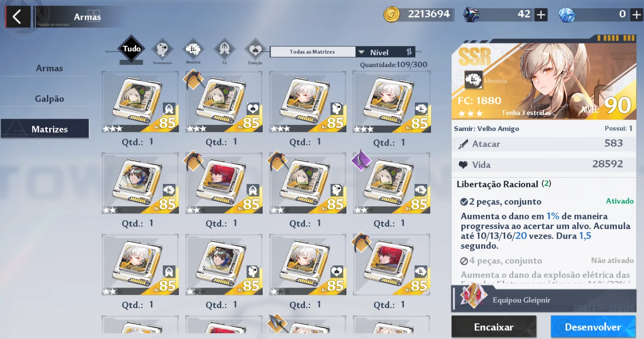Add dark crystals with plus icon

541,15
